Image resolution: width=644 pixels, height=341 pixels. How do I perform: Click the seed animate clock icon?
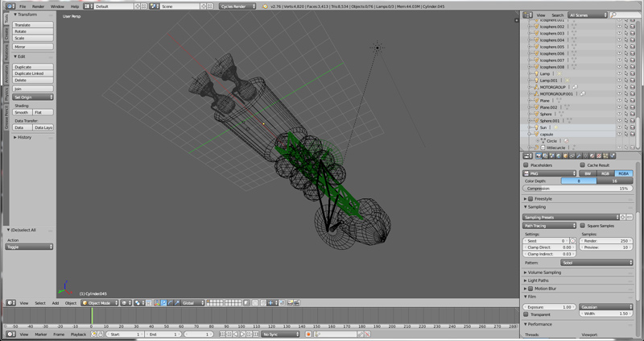[572, 240]
